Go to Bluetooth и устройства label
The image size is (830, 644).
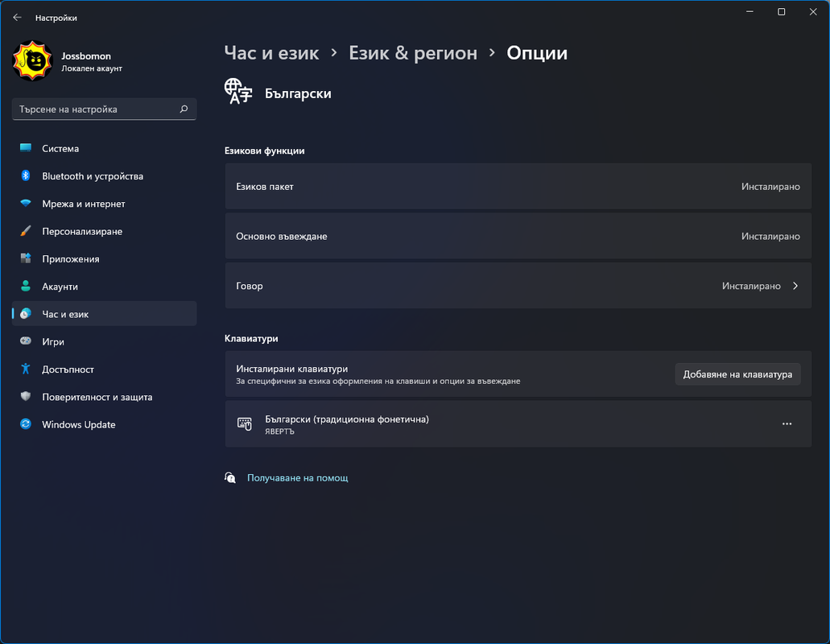click(x=93, y=176)
